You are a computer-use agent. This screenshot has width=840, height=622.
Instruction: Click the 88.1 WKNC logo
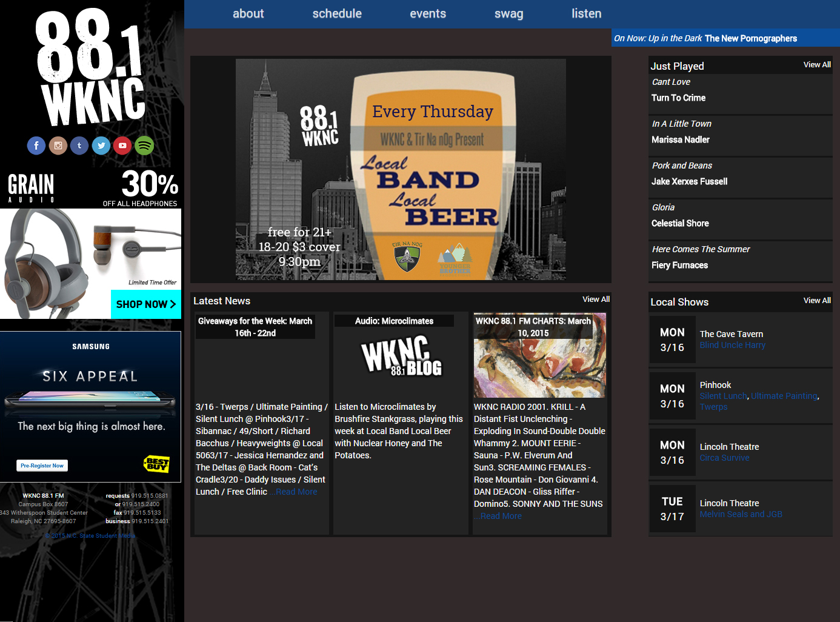pos(91,67)
